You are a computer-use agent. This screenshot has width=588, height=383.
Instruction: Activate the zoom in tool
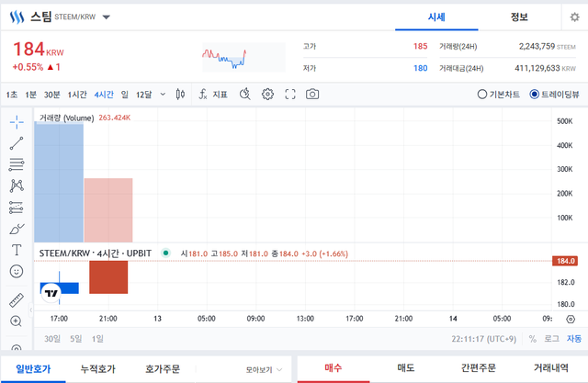[17, 321]
